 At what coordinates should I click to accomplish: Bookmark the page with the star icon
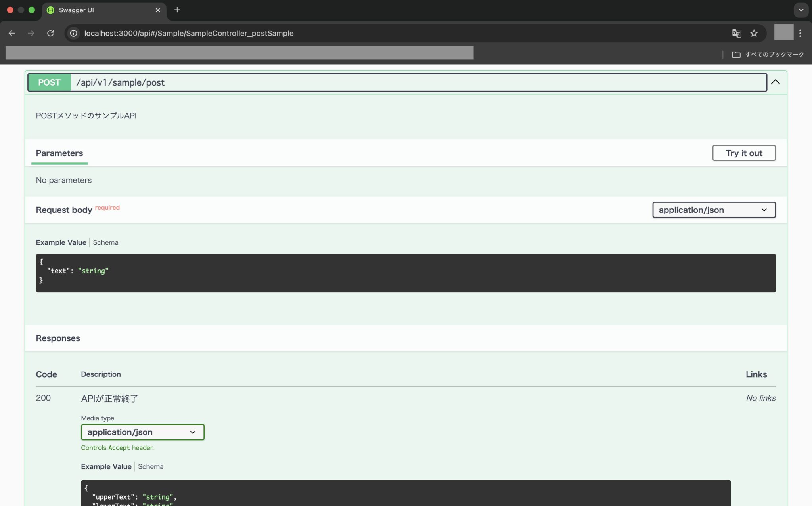[754, 33]
